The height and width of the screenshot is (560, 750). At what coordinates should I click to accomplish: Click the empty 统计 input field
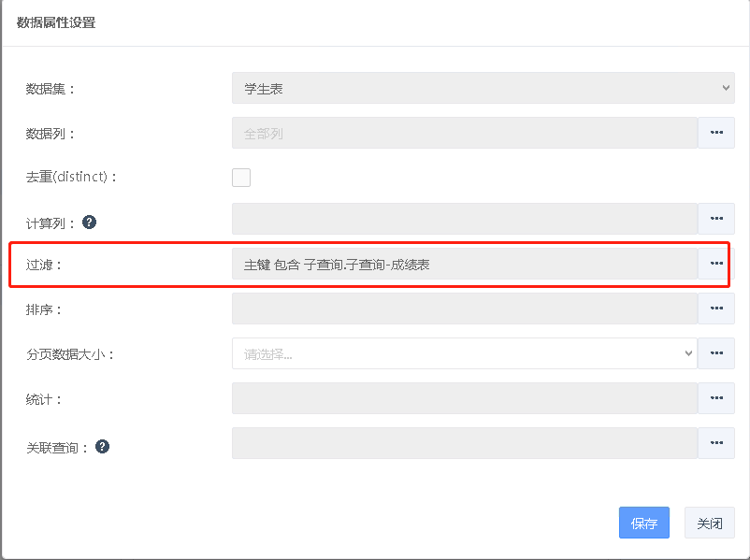click(464, 398)
